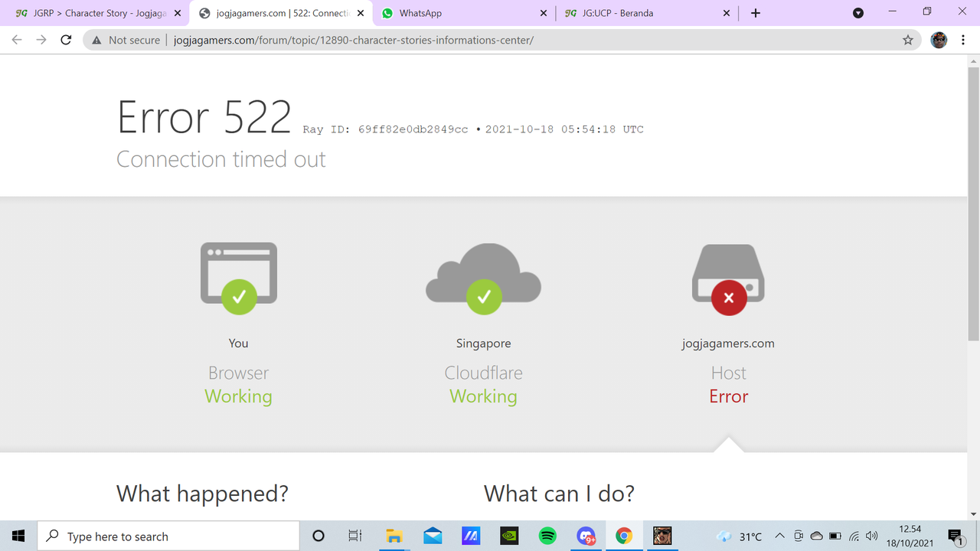Click the page vertical scrollbar
The height and width of the screenshot is (551, 980).
(x=973, y=204)
